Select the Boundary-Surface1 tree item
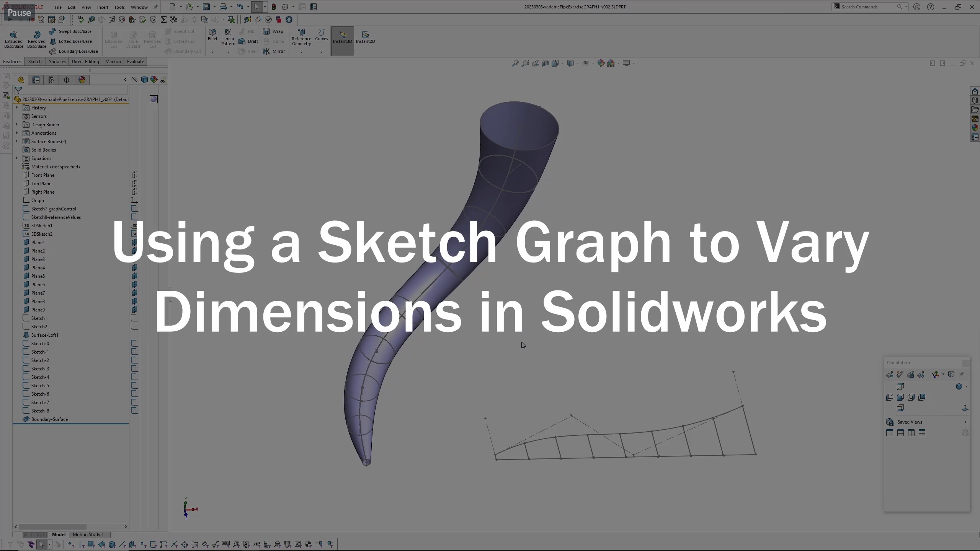This screenshot has height=551, width=980. tap(50, 419)
